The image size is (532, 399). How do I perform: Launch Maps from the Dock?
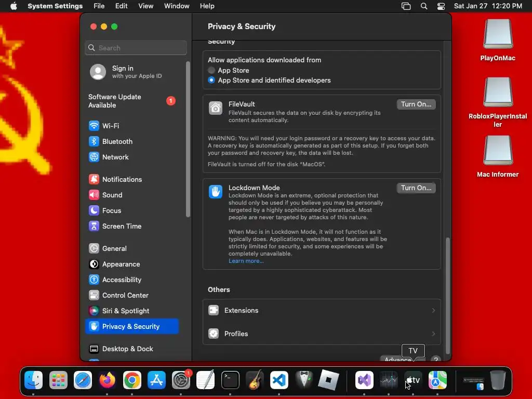(x=437, y=380)
